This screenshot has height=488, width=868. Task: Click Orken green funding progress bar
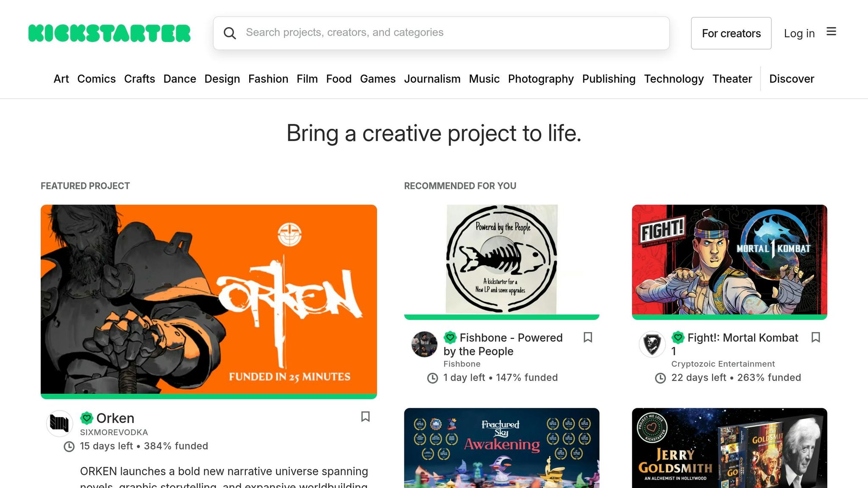209,396
